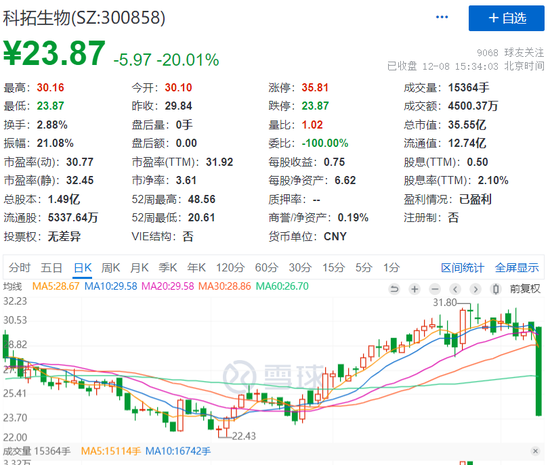This screenshot has height=465, width=550.
Task: Switch to the 分时 chart tab
Action: pyautogui.click(x=19, y=268)
